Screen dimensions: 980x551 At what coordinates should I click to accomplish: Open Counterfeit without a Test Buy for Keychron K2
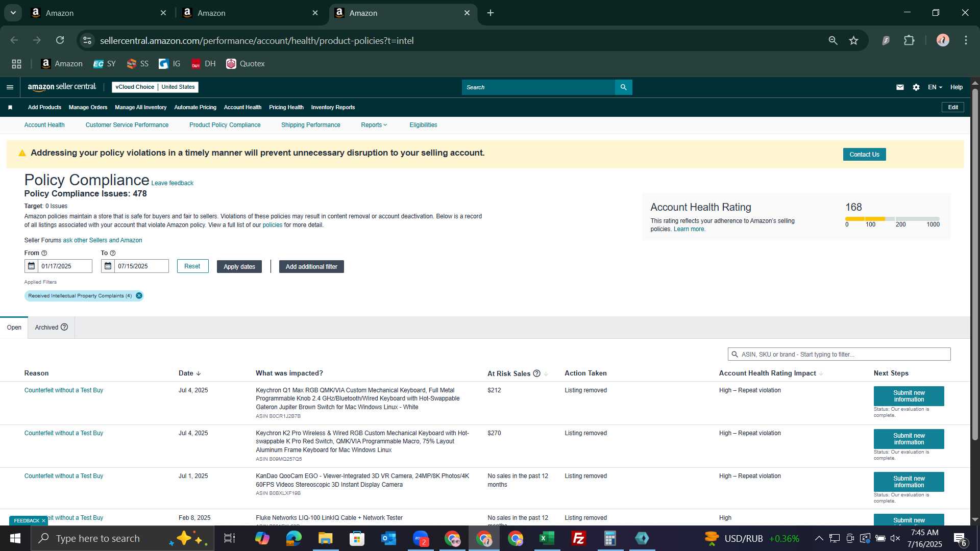64,433
